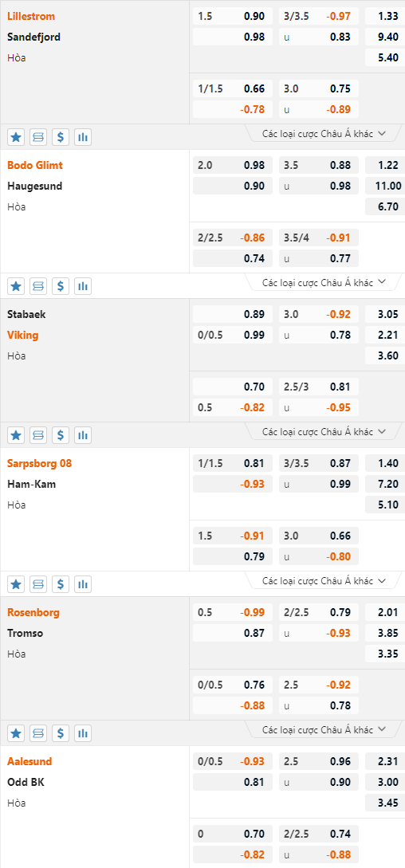Open other Asian bet types under Sarpsborg 08
The height and width of the screenshot is (868, 405).
324,580
